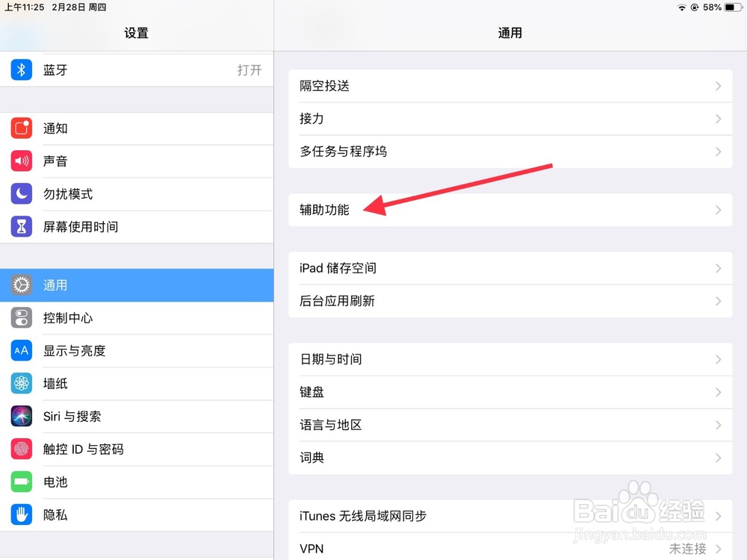Click the 隐私 privacy hand icon
Screen dimensions: 747x560
tap(20, 514)
